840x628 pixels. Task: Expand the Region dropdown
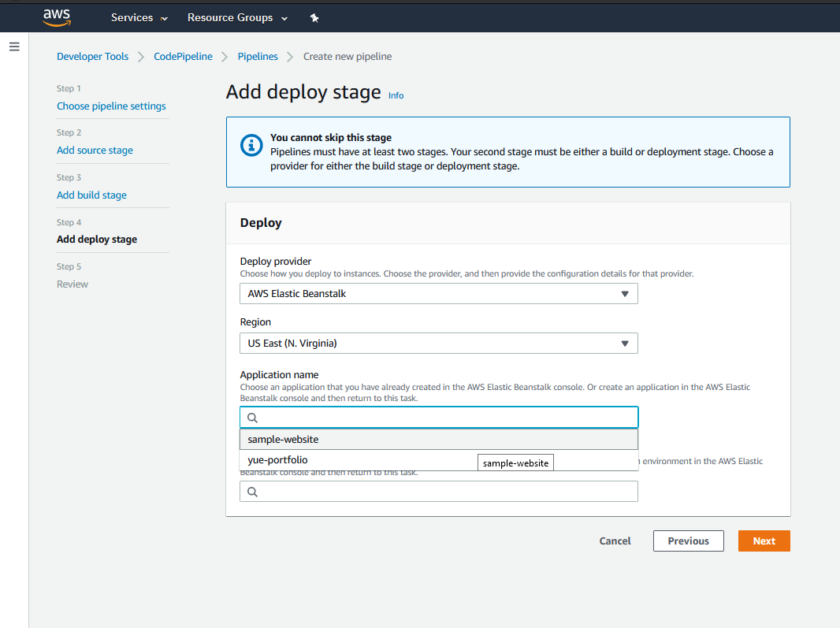(439, 344)
